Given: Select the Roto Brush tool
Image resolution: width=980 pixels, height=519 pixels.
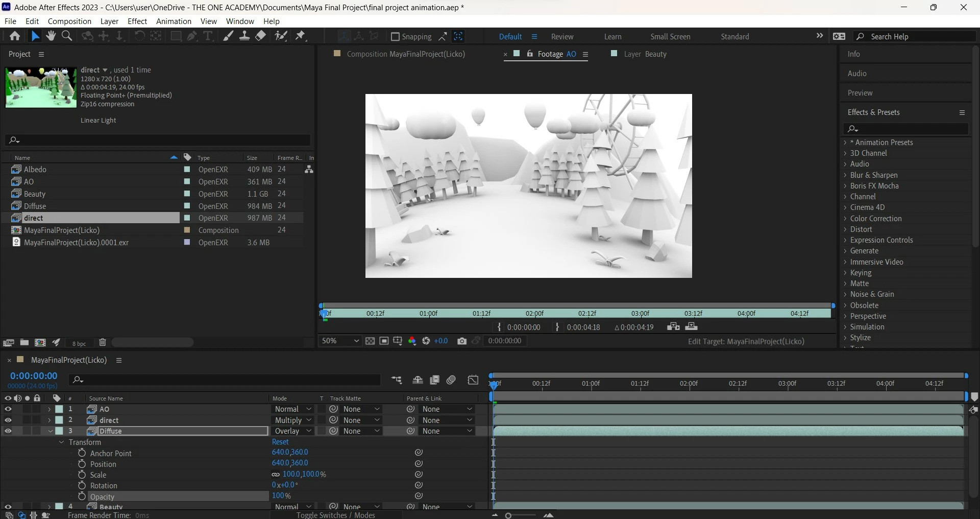Looking at the screenshot, I should point(281,36).
